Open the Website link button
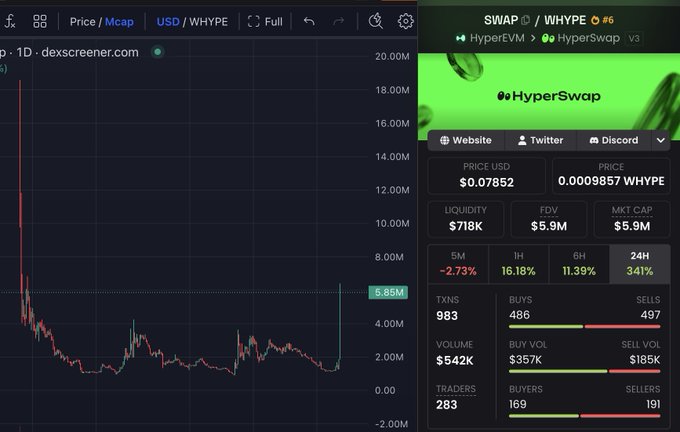The width and height of the screenshot is (680, 432). [x=466, y=140]
